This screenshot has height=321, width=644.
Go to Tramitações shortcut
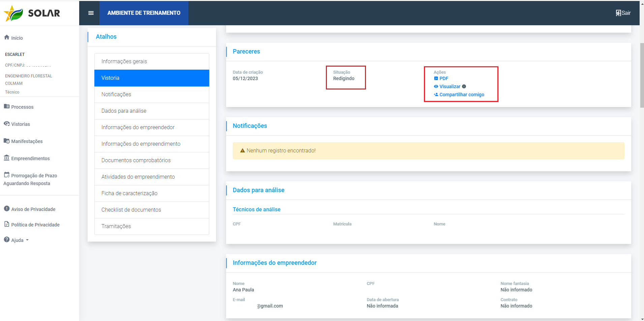(152, 226)
